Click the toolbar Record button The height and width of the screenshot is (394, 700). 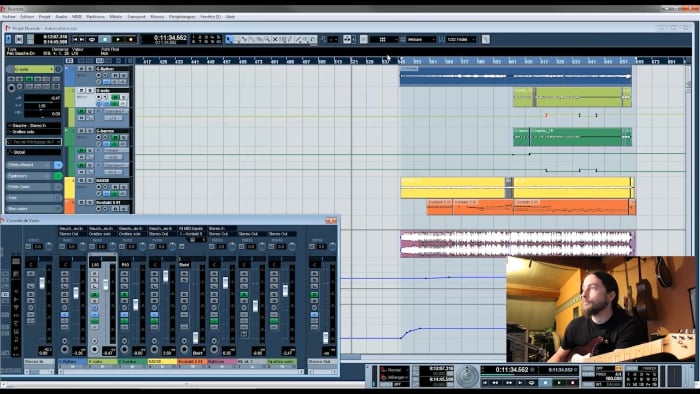[131, 39]
